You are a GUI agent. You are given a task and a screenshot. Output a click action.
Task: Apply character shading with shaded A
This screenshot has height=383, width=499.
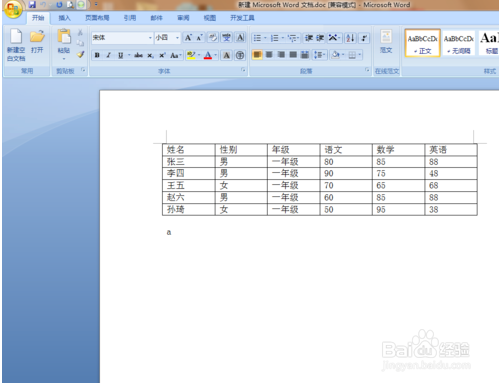pos(227,55)
